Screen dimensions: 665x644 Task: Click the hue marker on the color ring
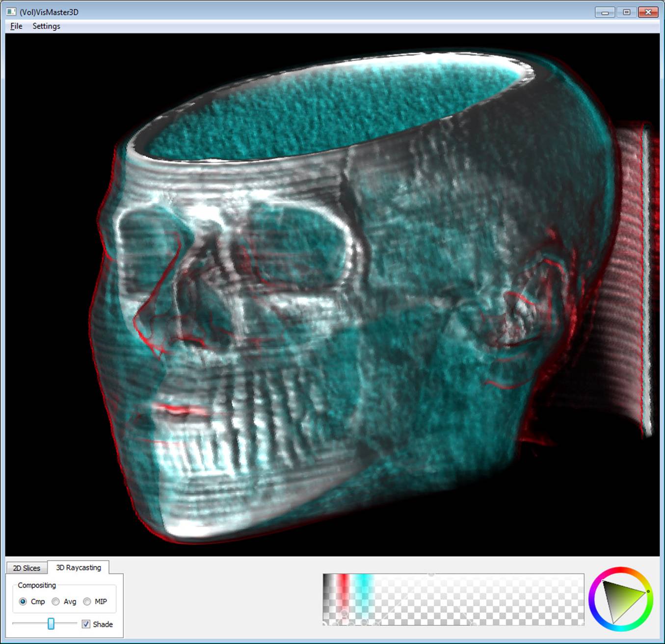[648, 591]
